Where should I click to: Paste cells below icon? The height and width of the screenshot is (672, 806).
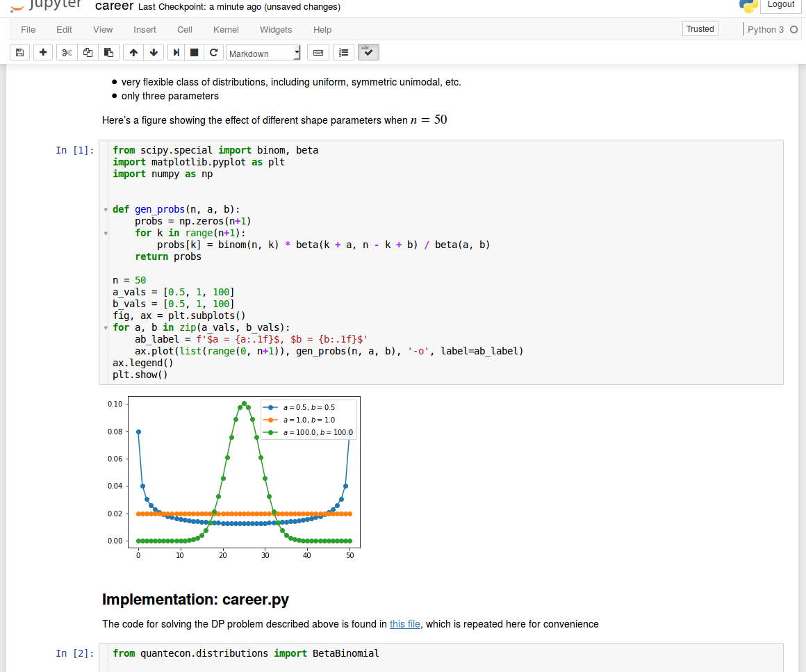(108, 52)
